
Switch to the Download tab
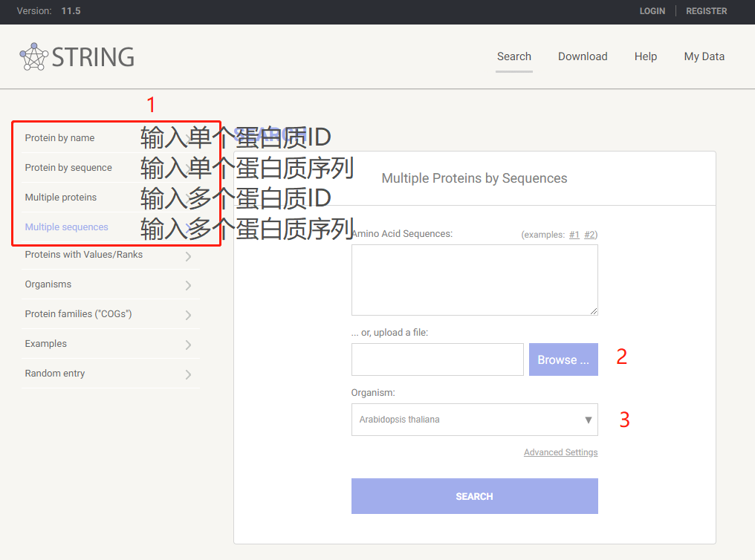(x=583, y=56)
